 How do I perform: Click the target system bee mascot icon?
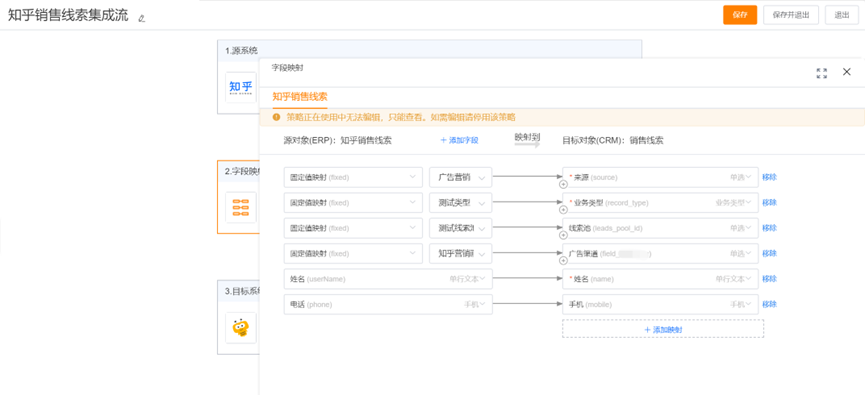[x=241, y=328]
